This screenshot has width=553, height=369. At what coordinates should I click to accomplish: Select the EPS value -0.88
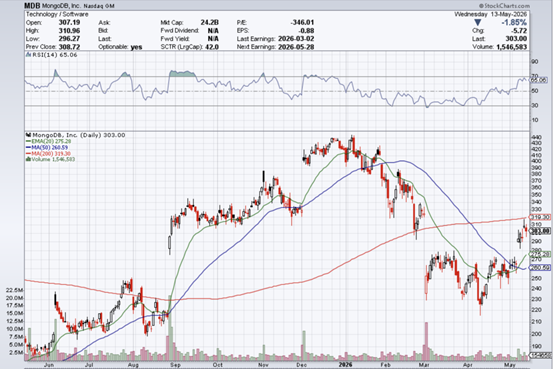307,30
